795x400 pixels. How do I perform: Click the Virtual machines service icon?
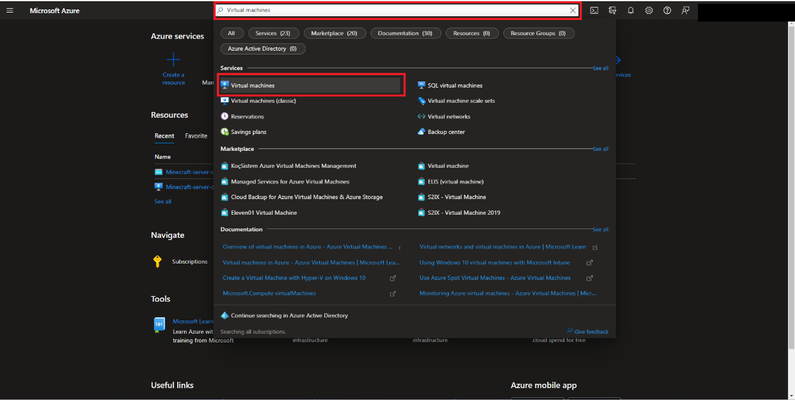[x=225, y=85]
